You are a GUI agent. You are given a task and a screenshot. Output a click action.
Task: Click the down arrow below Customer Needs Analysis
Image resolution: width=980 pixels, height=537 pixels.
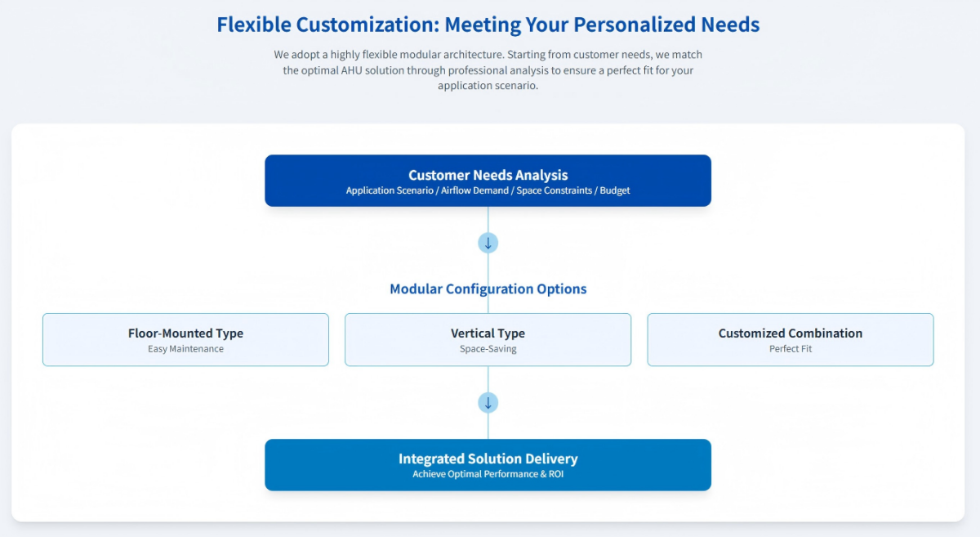(x=488, y=243)
